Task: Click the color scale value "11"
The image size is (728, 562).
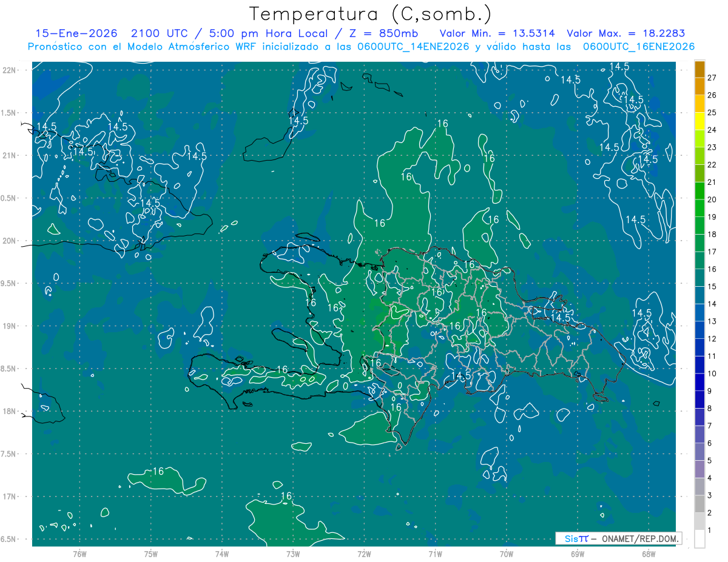Action: click(712, 356)
